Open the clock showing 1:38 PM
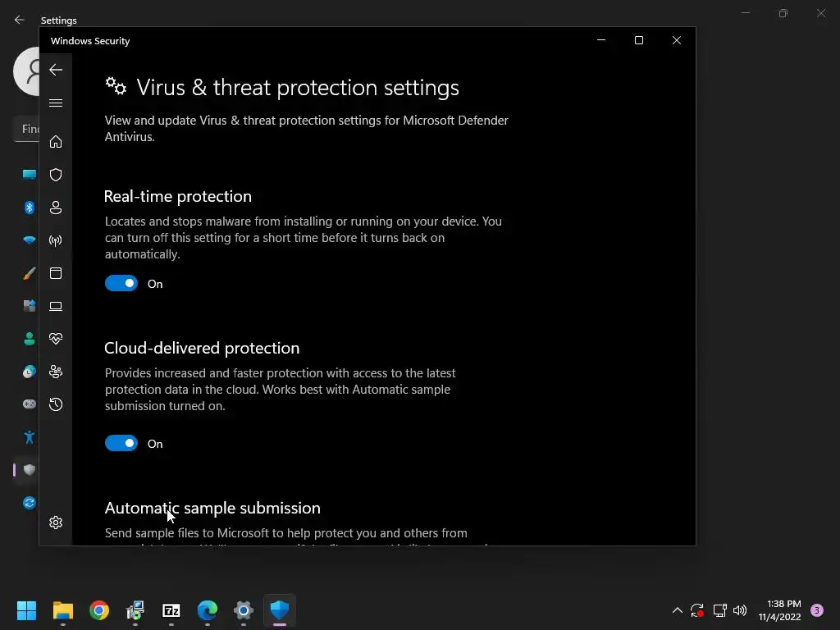 [780, 610]
